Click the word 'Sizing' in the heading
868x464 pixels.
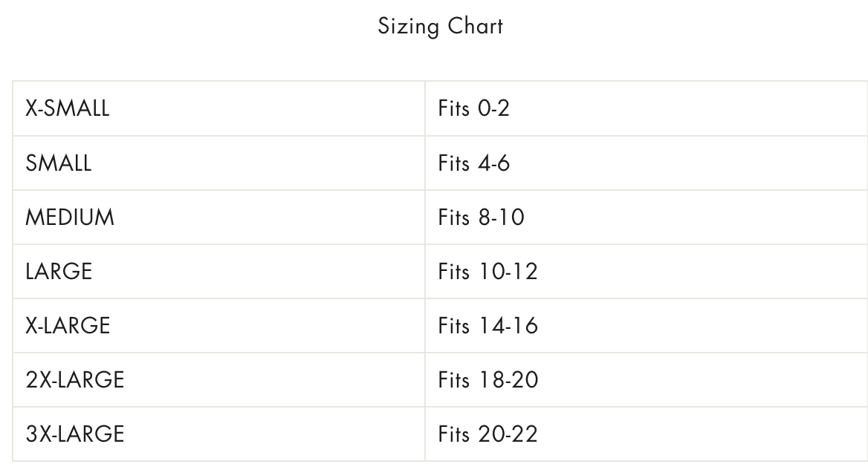tap(409, 27)
